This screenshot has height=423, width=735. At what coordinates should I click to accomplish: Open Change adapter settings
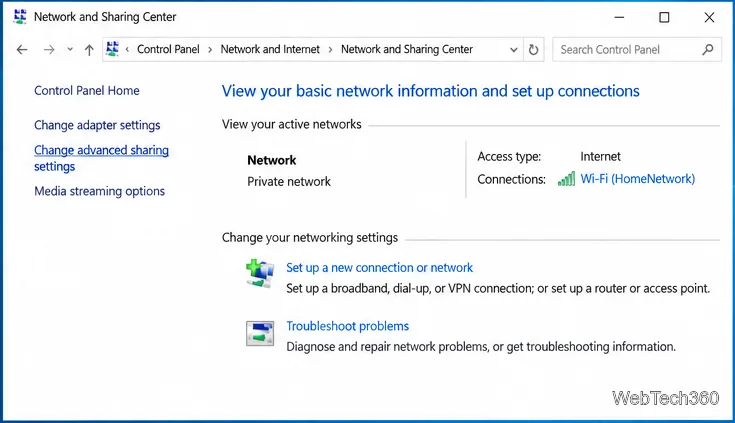tap(97, 125)
